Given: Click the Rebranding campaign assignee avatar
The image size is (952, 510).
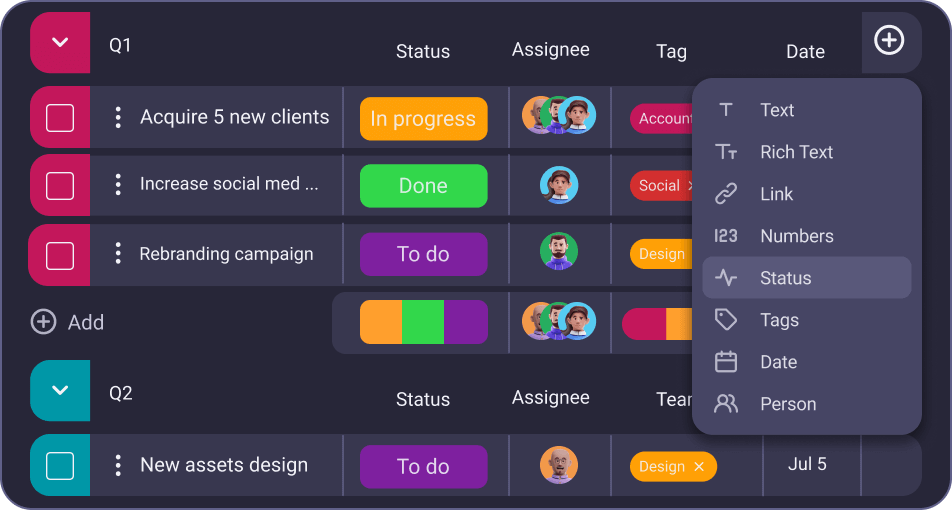Looking at the screenshot, I should point(559,252).
